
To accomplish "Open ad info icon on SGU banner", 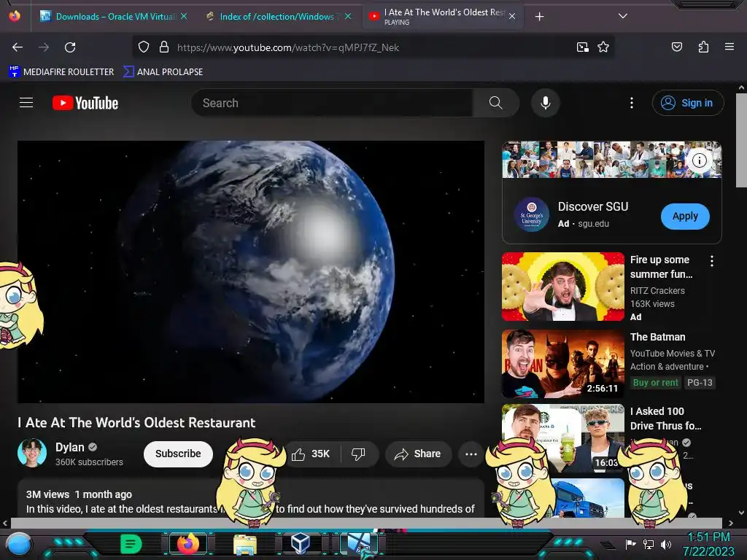I will (699, 160).
